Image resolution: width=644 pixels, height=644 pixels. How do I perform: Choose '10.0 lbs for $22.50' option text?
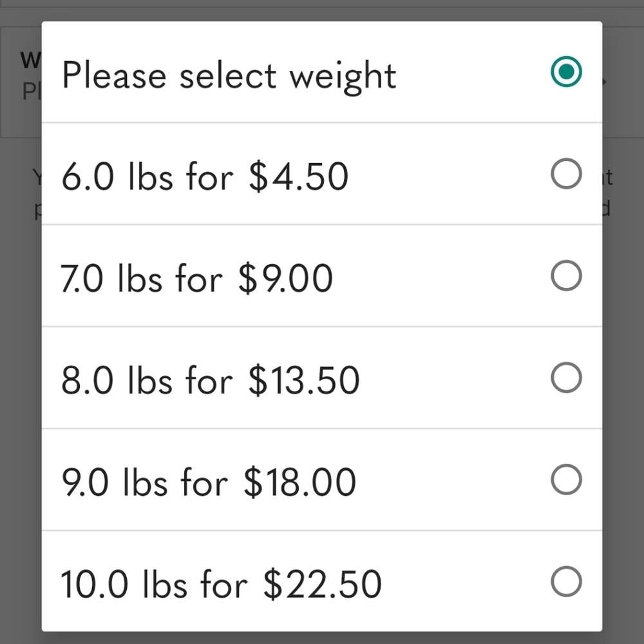click(221, 584)
